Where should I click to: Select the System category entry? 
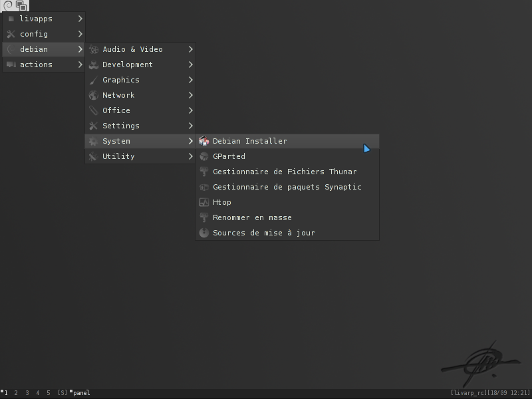140,141
